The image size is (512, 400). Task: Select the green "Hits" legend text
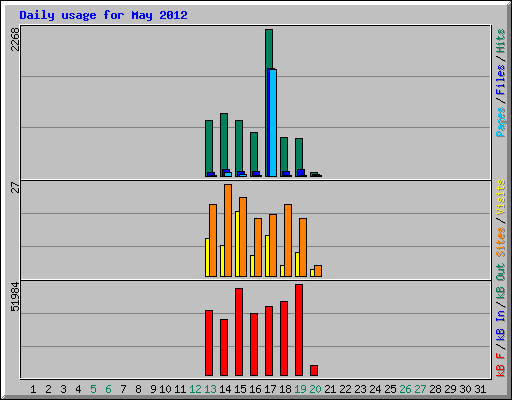pyautogui.click(x=501, y=41)
